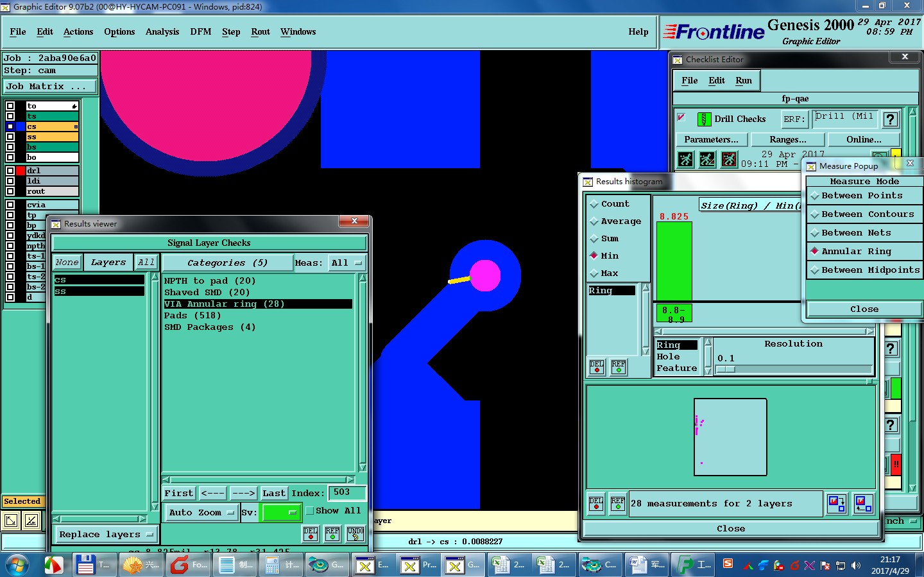
Task: Open the Run menu in Checklist Editor
Action: [744, 80]
